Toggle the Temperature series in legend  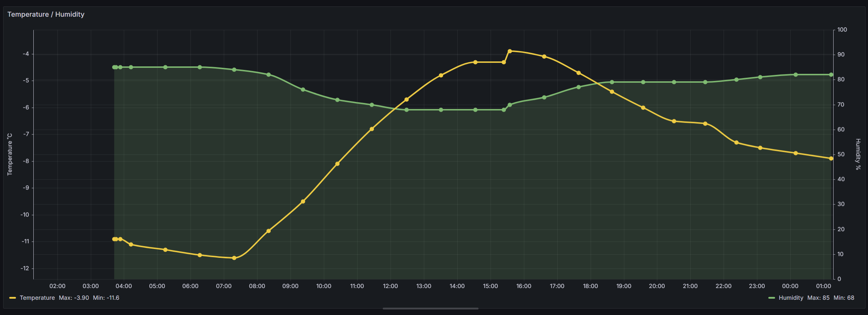click(37, 298)
